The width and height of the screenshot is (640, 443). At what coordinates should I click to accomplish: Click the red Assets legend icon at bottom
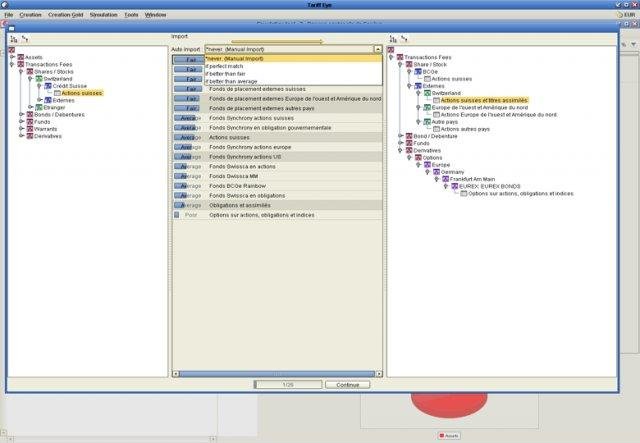pos(442,436)
